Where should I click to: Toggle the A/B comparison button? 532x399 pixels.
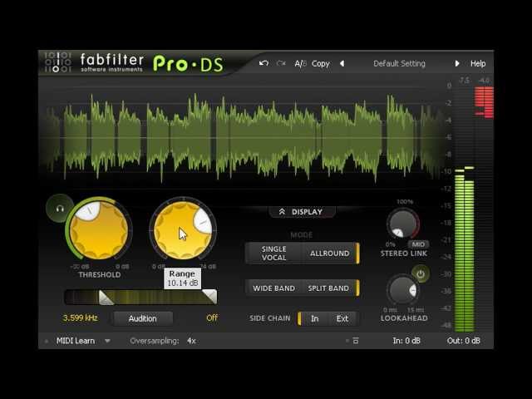[x=300, y=63]
